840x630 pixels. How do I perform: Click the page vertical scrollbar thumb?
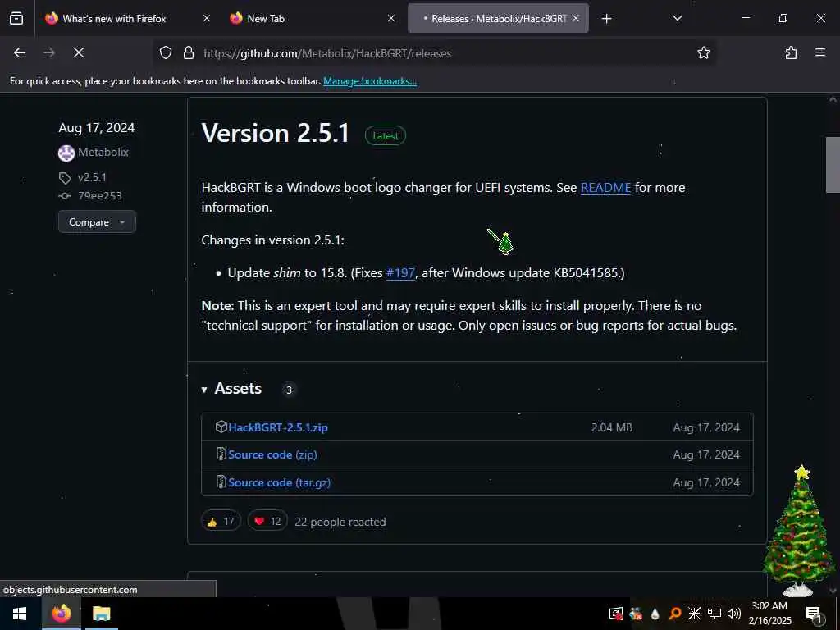pos(833,164)
